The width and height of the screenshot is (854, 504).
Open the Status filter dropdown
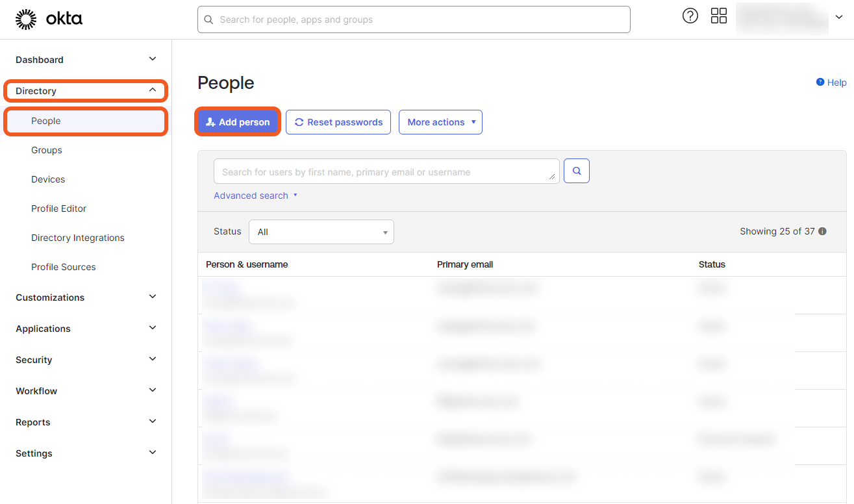(321, 232)
